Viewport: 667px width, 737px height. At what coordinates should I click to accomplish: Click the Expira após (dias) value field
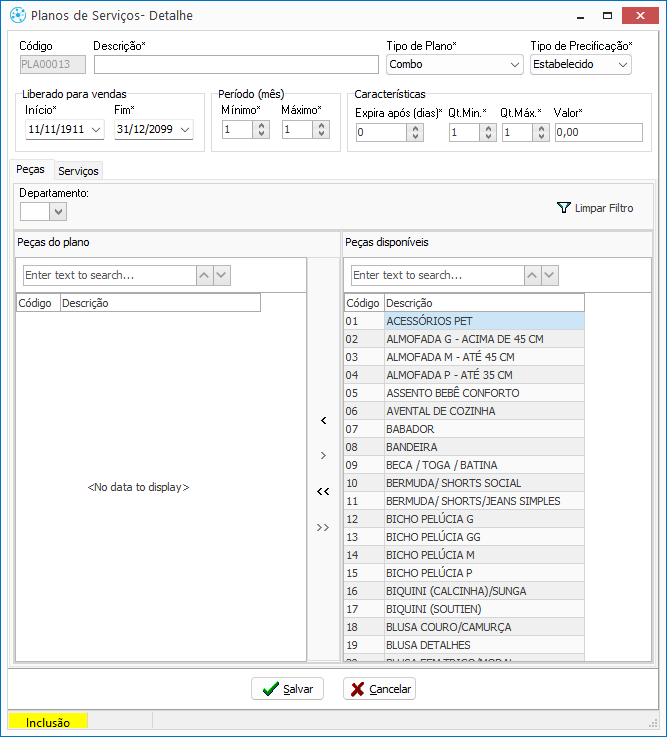point(381,133)
